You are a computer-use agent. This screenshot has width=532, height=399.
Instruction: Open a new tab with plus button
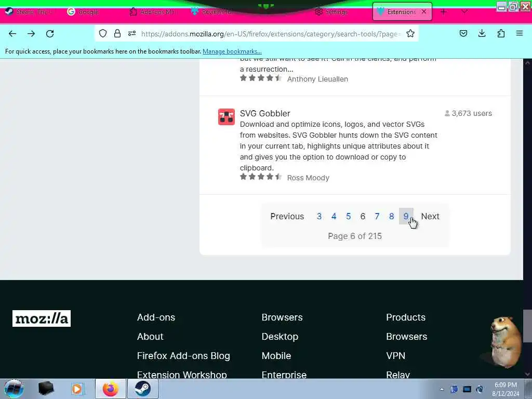coord(444,12)
